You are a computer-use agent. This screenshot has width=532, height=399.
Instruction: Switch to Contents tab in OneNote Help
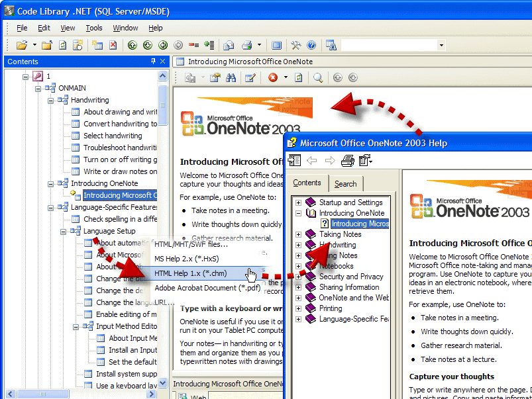[x=307, y=183]
